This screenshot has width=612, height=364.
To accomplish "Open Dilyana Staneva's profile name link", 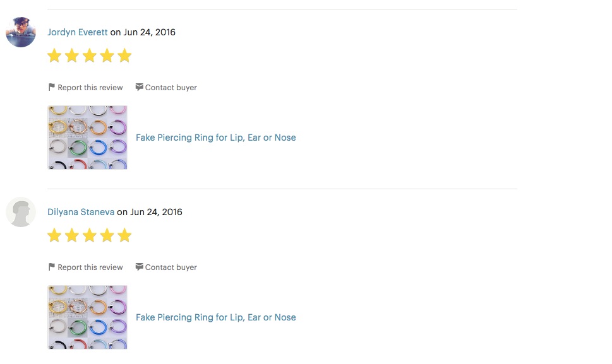I will click(81, 212).
